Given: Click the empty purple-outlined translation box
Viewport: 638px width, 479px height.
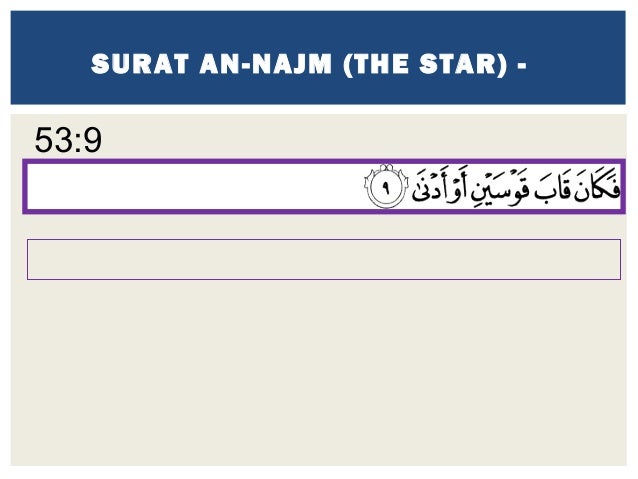Looking at the screenshot, I should pyautogui.click(x=324, y=260).
